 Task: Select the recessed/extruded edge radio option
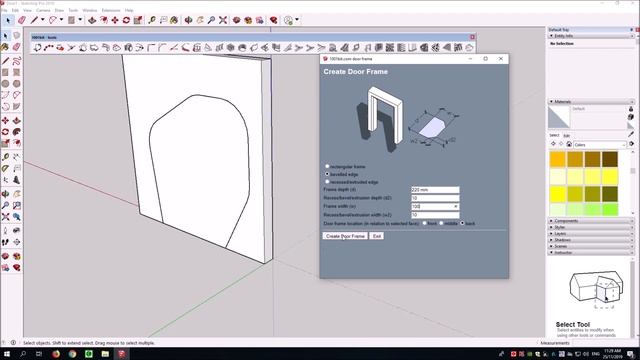point(327,182)
